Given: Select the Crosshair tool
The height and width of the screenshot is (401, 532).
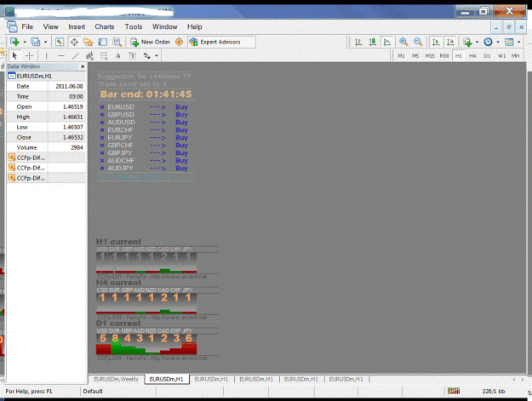Looking at the screenshot, I should pos(29,55).
